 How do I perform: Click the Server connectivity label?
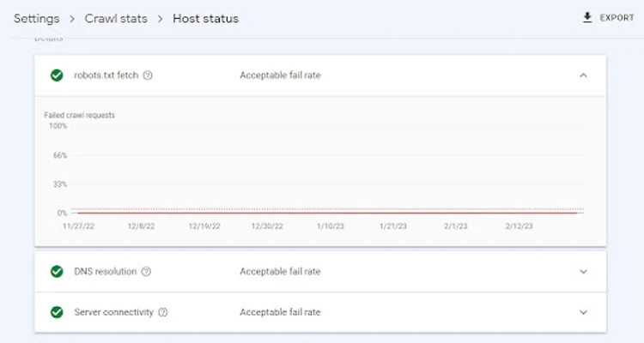click(x=113, y=312)
